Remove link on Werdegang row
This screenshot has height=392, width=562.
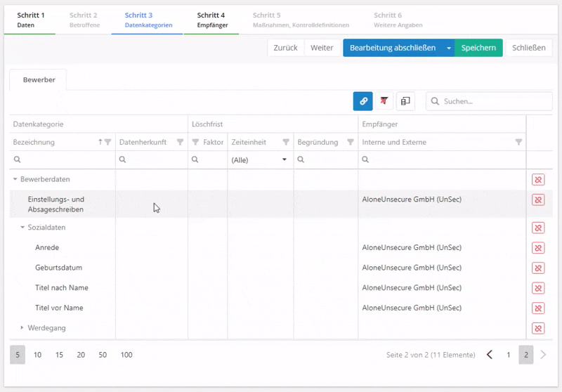[538, 328]
